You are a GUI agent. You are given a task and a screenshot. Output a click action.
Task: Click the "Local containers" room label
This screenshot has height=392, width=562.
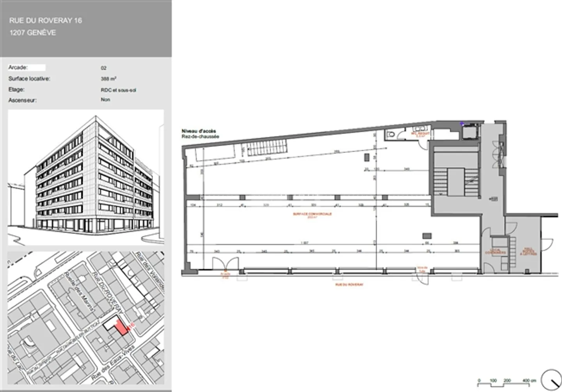(x=495, y=252)
